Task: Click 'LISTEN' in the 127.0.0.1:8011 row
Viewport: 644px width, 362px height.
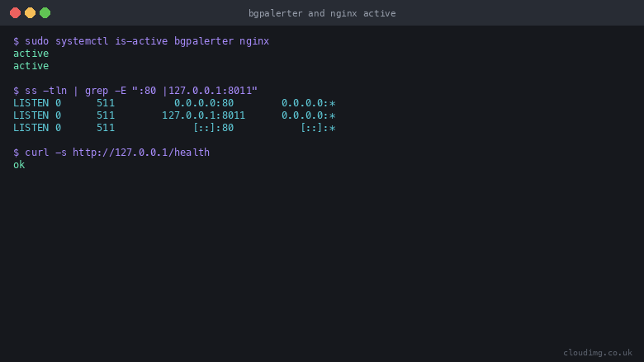Action: pyautogui.click(x=31, y=115)
